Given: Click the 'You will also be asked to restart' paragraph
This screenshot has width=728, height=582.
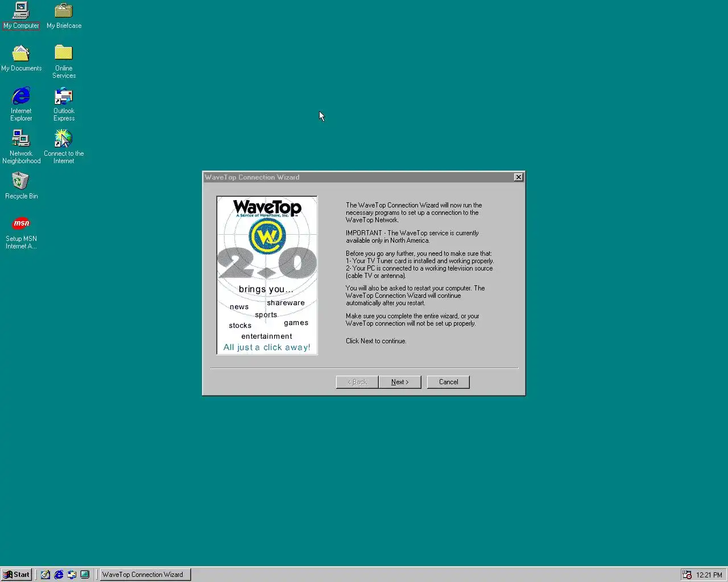Looking at the screenshot, I should click(415, 296).
